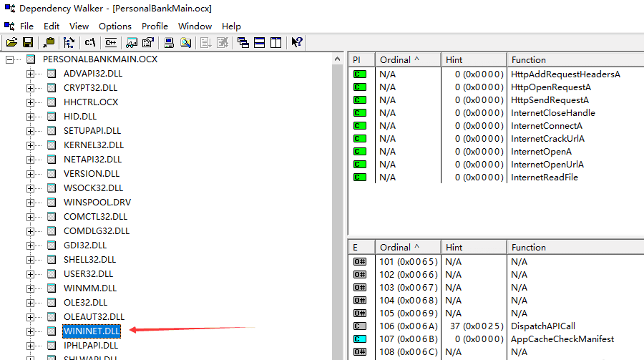Expand the GDI32.DLL tree node
Screen dimensions: 644x360
(x=30, y=245)
